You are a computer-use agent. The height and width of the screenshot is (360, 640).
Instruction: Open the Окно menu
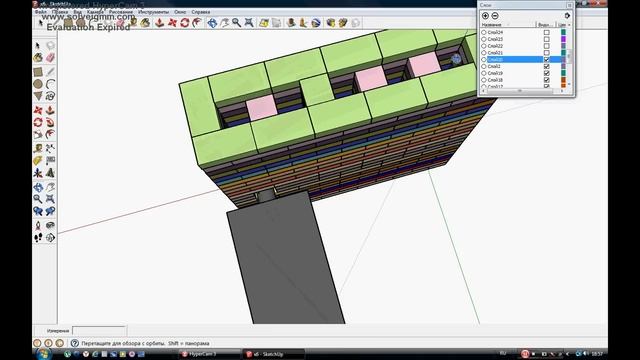[180, 12]
